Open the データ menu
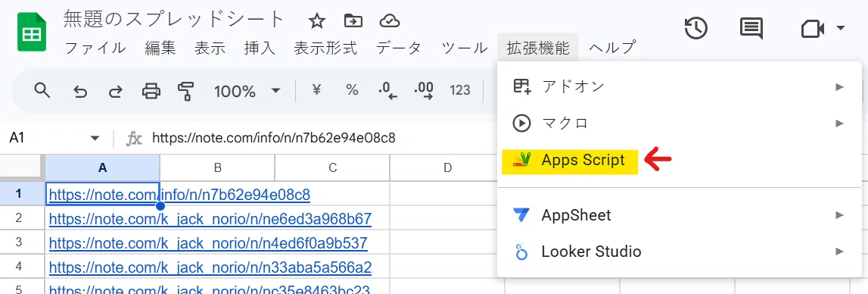Screen dimensions: 868x294 [399, 48]
